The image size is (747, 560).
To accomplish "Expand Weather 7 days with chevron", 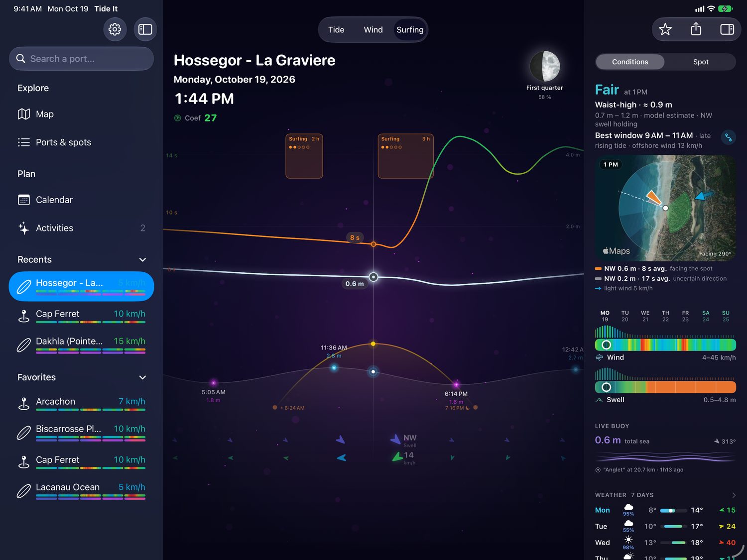I will click(734, 495).
